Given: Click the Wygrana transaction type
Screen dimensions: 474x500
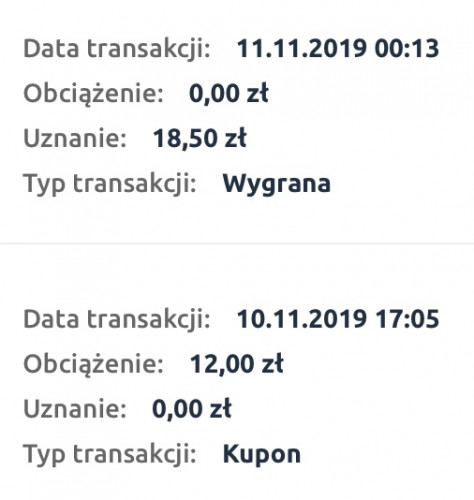Looking at the screenshot, I should tap(276, 184).
